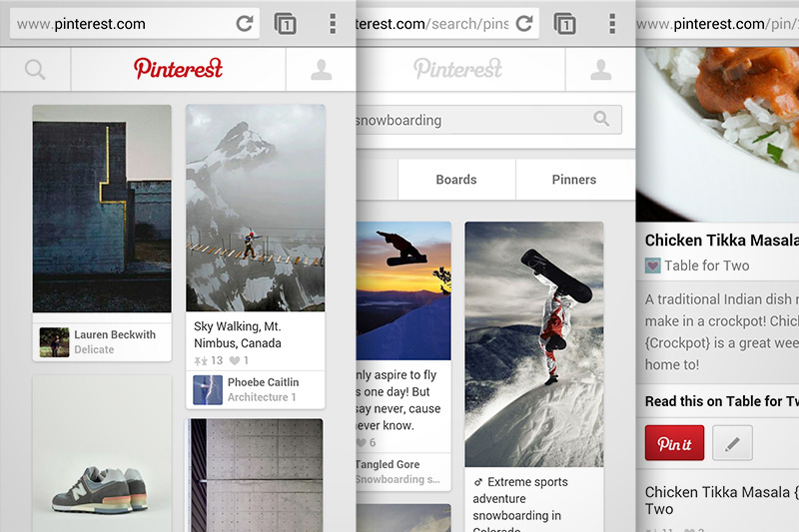Open the profile icon beside red Pinterest logo
This screenshot has height=532, width=799.
(x=321, y=69)
